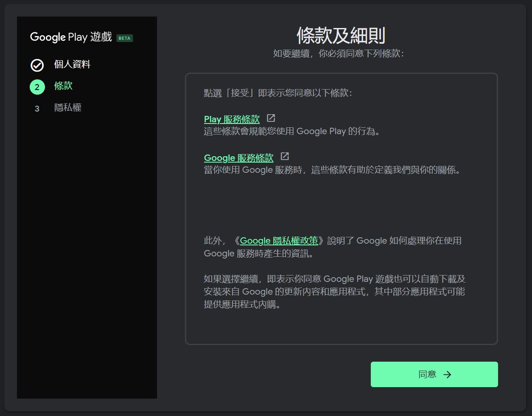Click text 這些條款會規範您使用 Google Play 的行為

point(292,131)
